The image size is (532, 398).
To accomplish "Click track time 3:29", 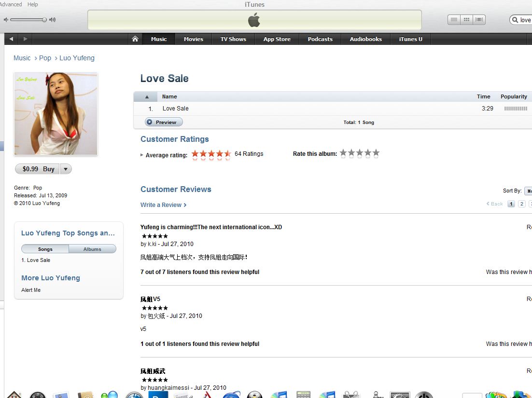I will coord(488,109).
